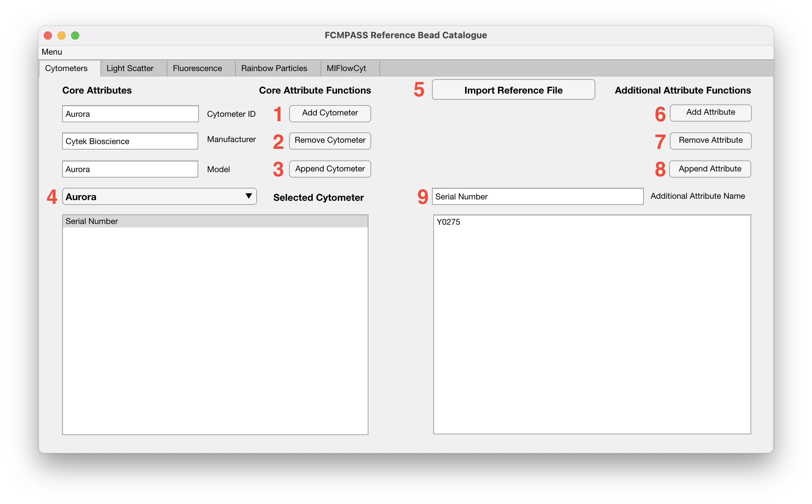Maximize the window with green button
The height and width of the screenshot is (504, 812).
coord(75,36)
